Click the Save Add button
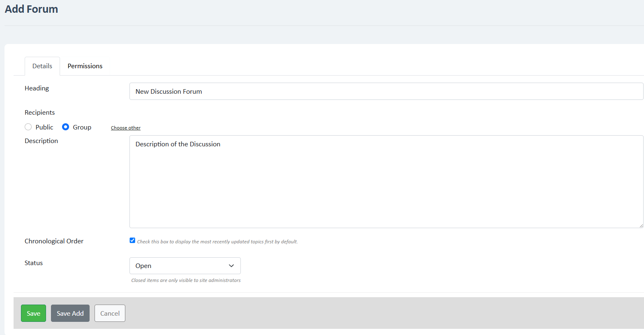The height and width of the screenshot is (335, 644). tap(70, 313)
